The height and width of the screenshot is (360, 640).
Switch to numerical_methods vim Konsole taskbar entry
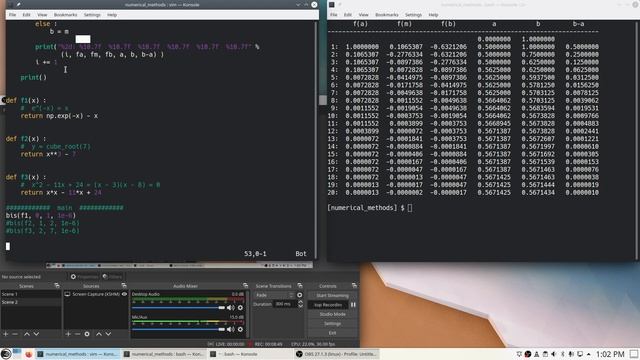pyautogui.click(x=78, y=354)
